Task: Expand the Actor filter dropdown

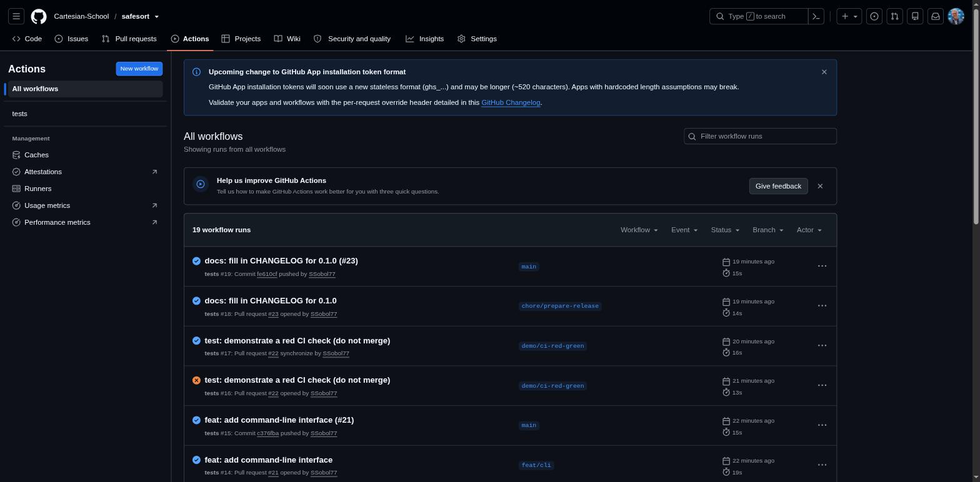Action: point(809,230)
